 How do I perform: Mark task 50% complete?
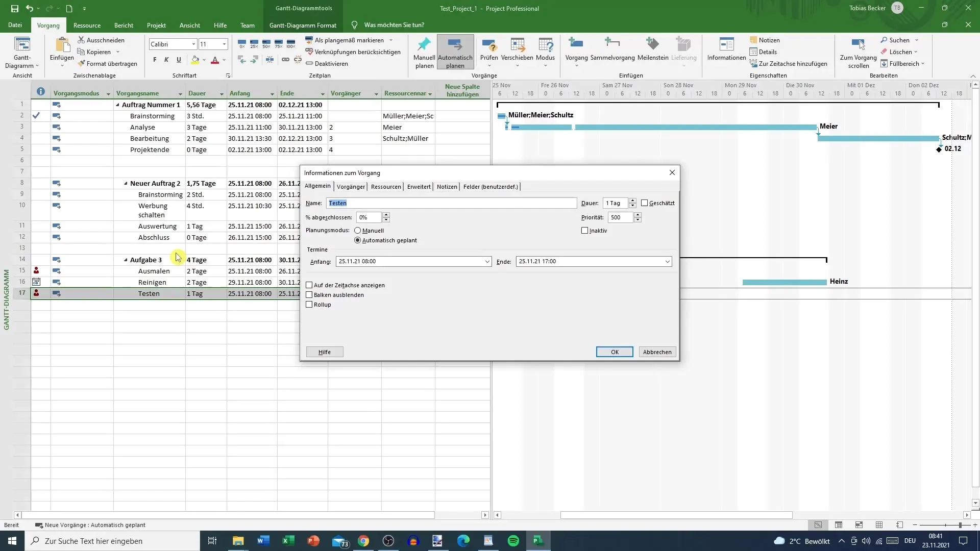click(x=266, y=44)
